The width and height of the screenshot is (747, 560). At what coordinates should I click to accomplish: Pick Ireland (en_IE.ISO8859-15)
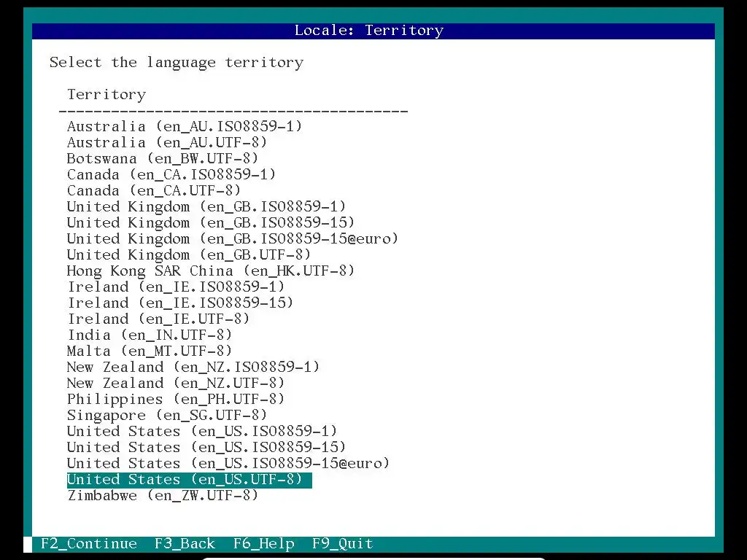pos(180,303)
